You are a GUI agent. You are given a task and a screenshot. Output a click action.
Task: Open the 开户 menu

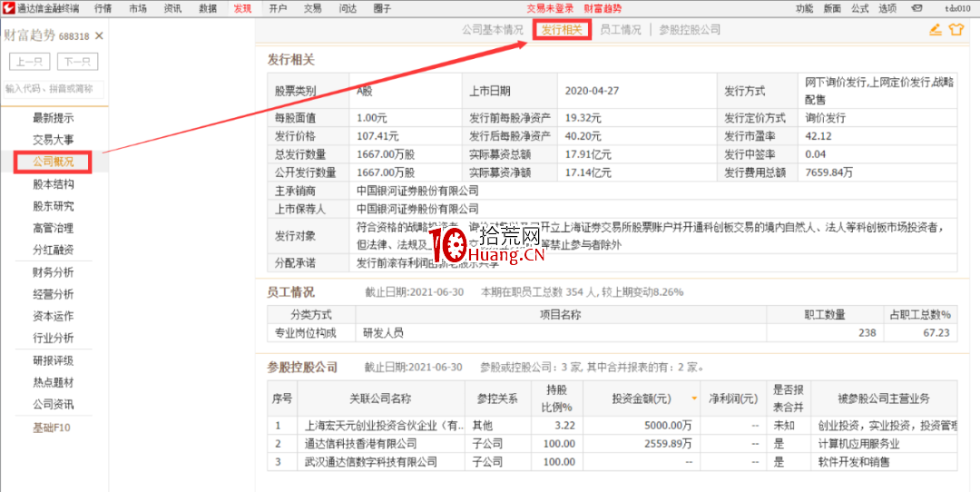[x=278, y=8]
